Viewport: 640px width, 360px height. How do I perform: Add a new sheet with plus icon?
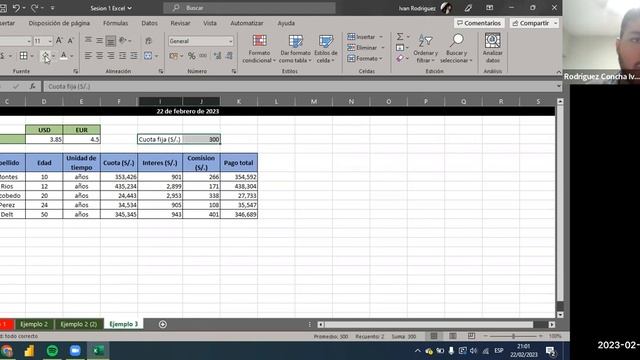tap(162, 324)
